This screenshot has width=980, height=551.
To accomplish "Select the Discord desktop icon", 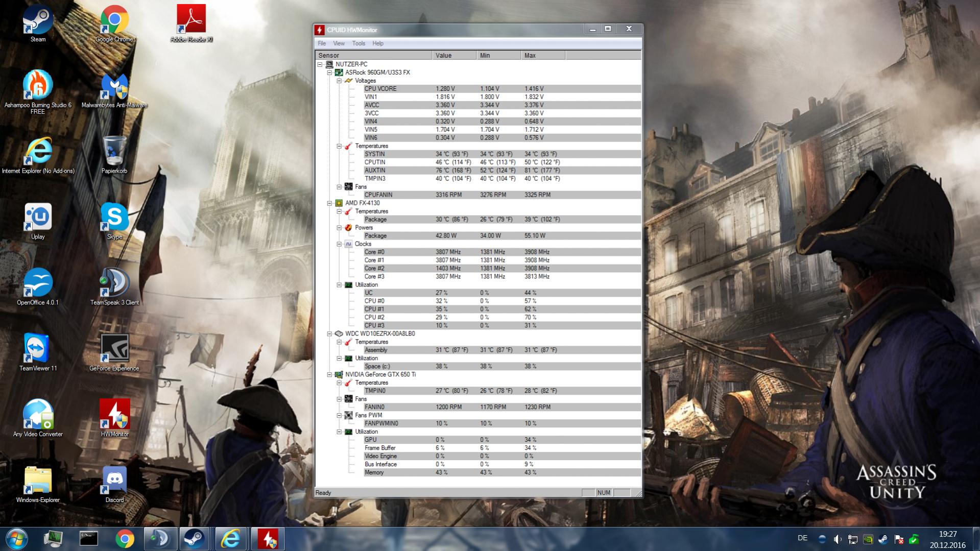I will (114, 484).
